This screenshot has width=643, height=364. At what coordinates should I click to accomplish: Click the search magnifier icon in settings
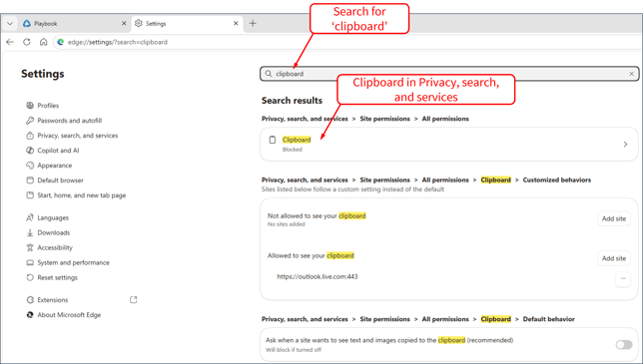click(x=269, y=74)
